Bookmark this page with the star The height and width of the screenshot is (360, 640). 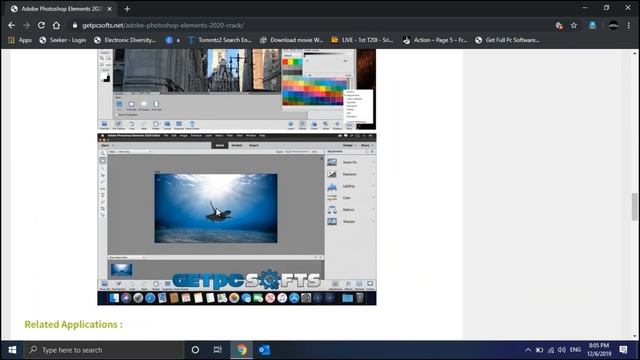pos(574,25)
